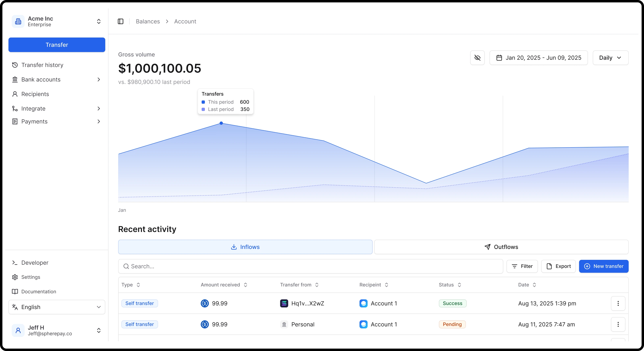644x351 pixels.
Task: Expand the Bank accounts submenu
Action: coord(99,79)
